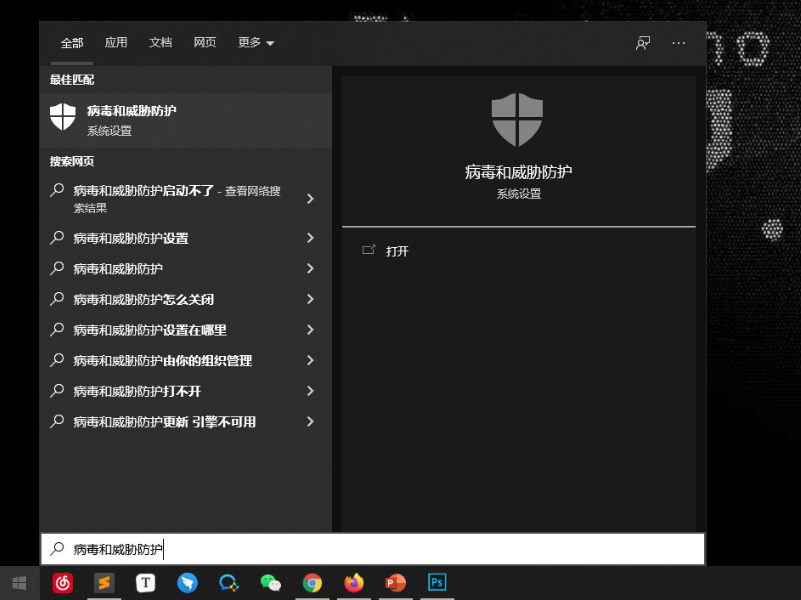Screen dimensions: 801x600
Task: Switch to the 文档 search tab
Action: [160, 43]
